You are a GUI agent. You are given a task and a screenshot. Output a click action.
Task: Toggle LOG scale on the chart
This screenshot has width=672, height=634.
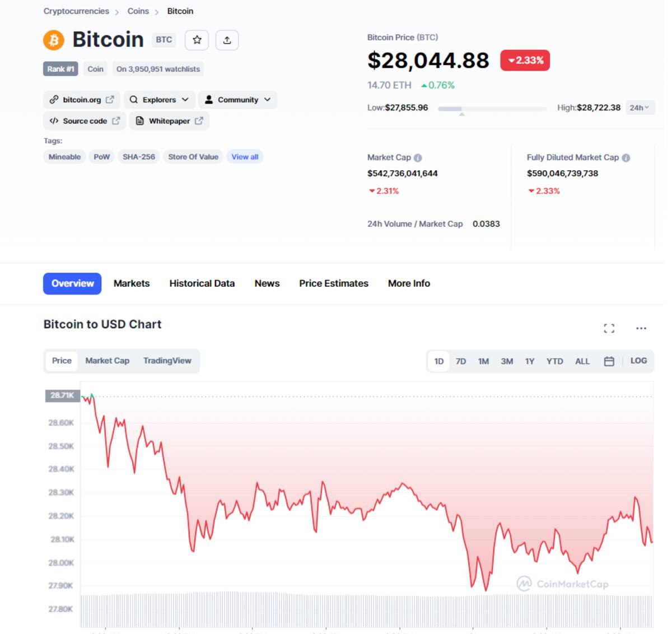click(x=638, y=361)
